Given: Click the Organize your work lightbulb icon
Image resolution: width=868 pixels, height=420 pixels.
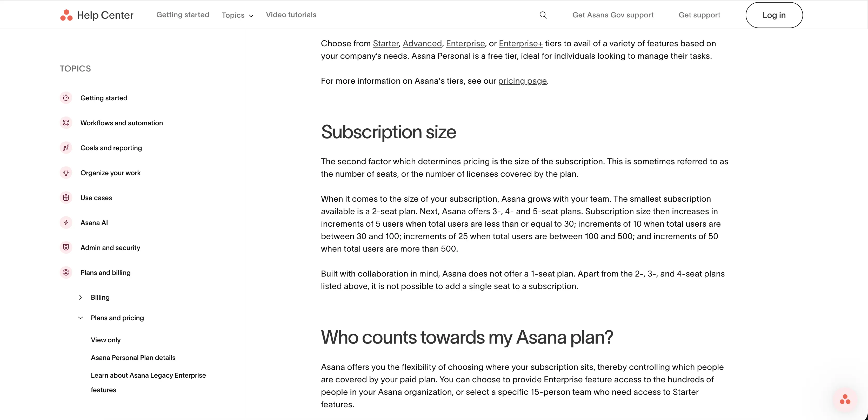Looking at the screenshot, I should click(x=66, y=173).
